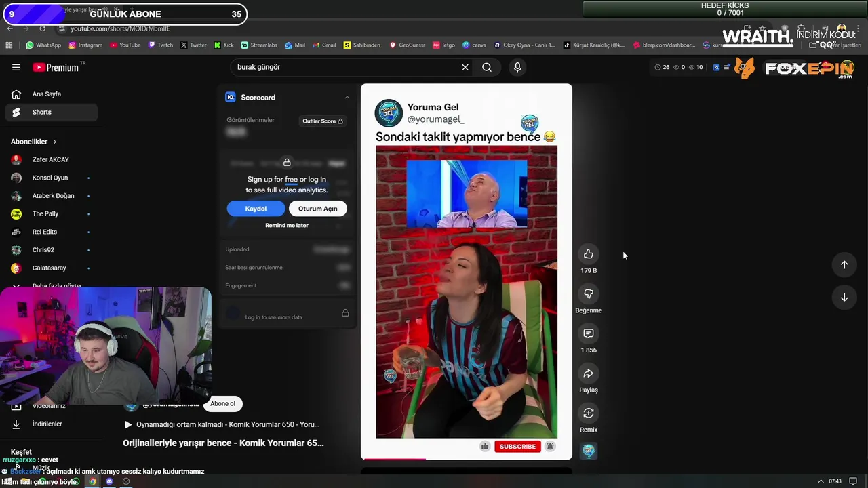Open Instagram bookmark

tap(85, 45)
